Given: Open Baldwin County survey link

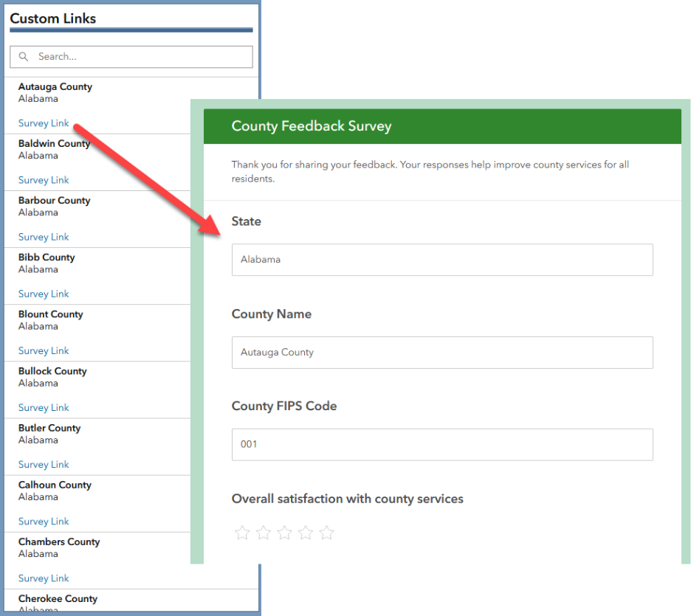Looking at the screenshot, I should point(44,180).
